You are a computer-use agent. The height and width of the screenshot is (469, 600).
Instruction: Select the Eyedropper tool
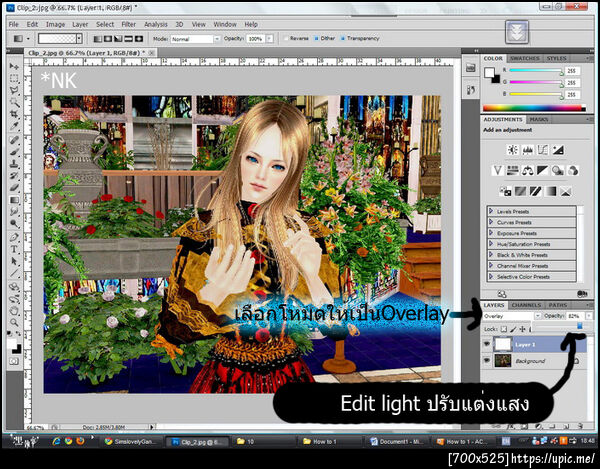[14, 126]
